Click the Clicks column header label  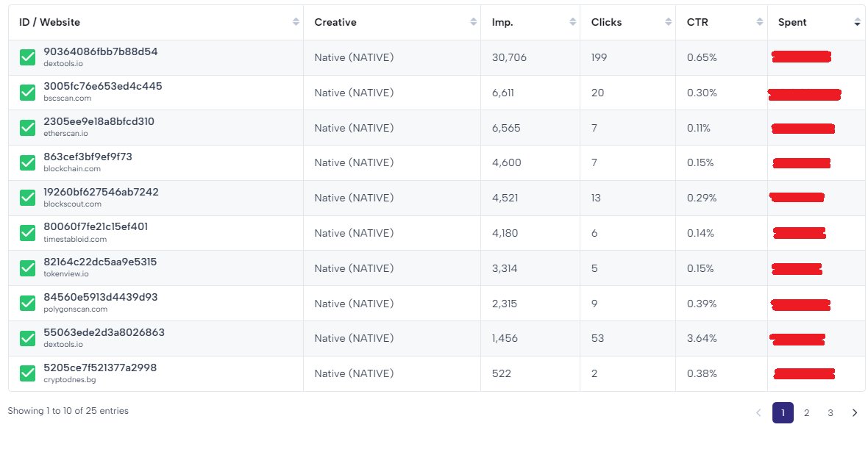(x=606, y=22)
